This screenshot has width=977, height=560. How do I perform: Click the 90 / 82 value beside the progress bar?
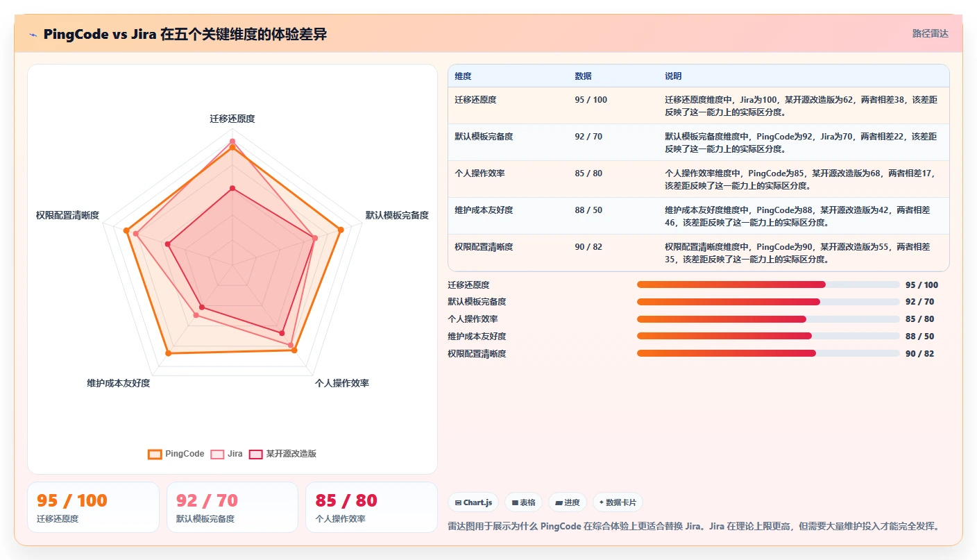(x=920, y=354)
